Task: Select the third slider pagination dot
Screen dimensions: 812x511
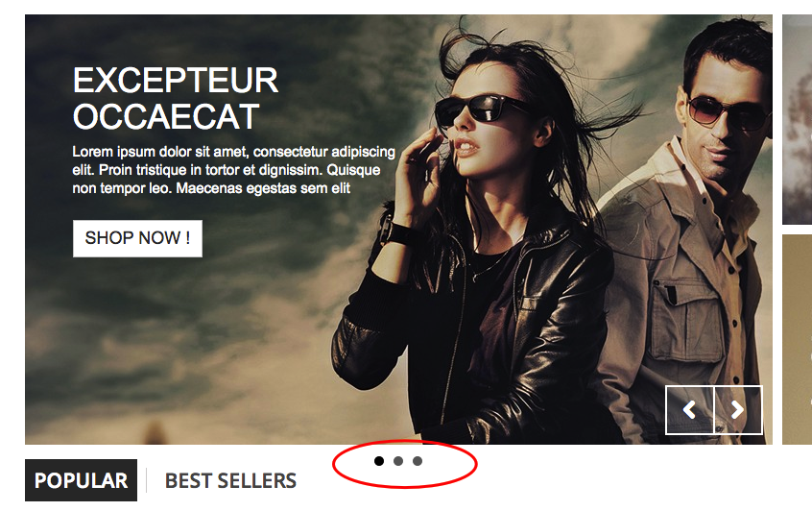Action: (x=418, y=461)
